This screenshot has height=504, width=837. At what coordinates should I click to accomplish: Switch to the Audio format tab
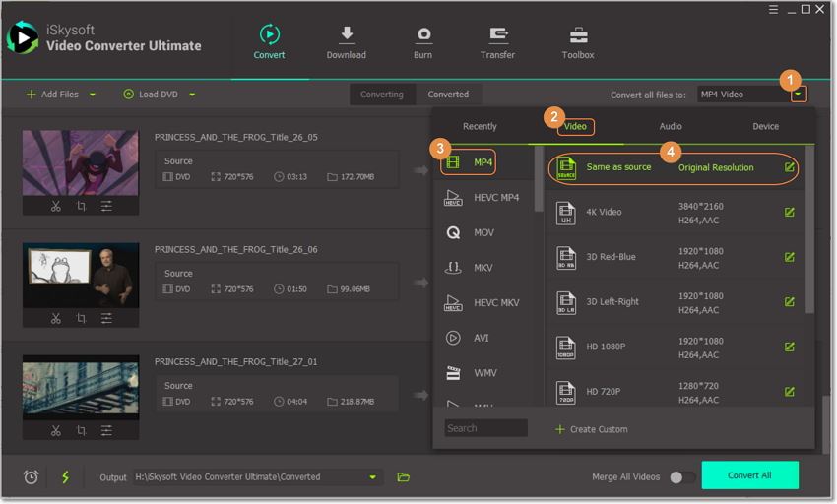click(671, 126)
